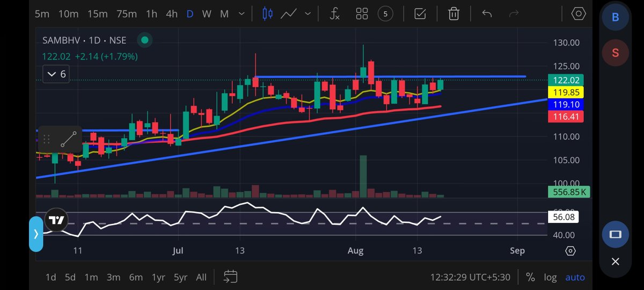Image resolution: width=644 pixels, height=290 pixels.
Task: Select the 5yr date range
Action: [180, 277]
